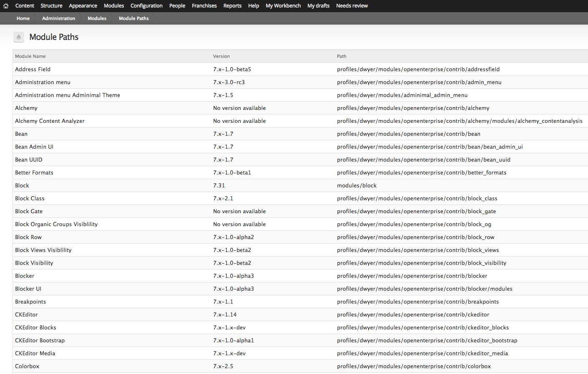Go to Administration breadcrumb
This screenshot has width=588, height=374.
point(58,18)
